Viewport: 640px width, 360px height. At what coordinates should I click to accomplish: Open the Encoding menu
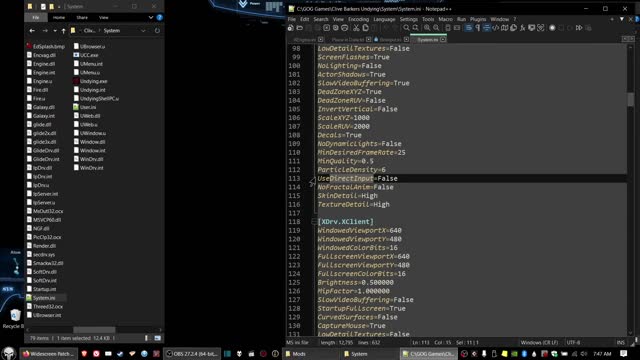point(358,19)
